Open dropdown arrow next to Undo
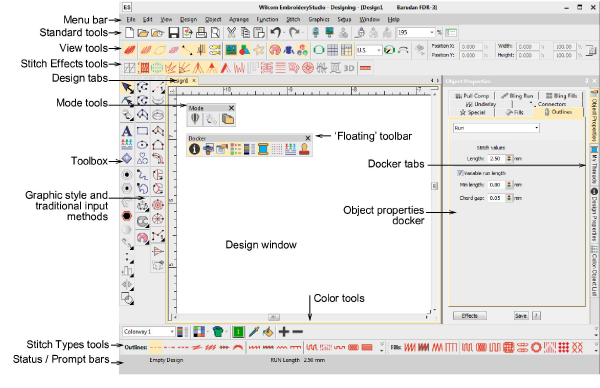This screenshot has height=388, width=600. click(x=284, y=33)
